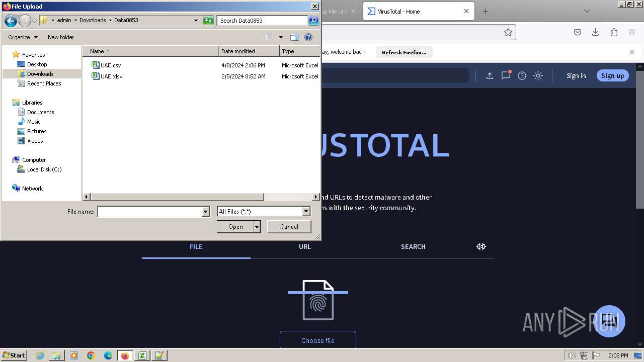Click the Forward arrow in File Upload dialog
Viewport: 644px width, 362px height.
pos(25,21)
